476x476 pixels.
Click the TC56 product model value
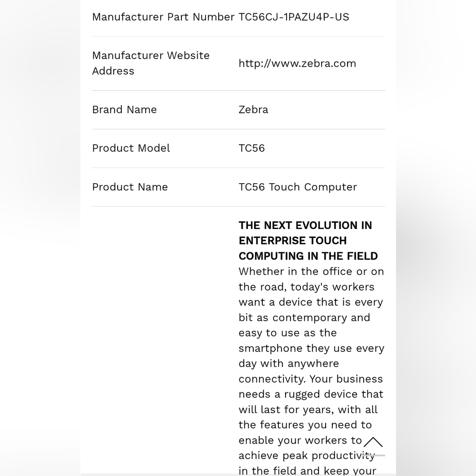(252, 148)
